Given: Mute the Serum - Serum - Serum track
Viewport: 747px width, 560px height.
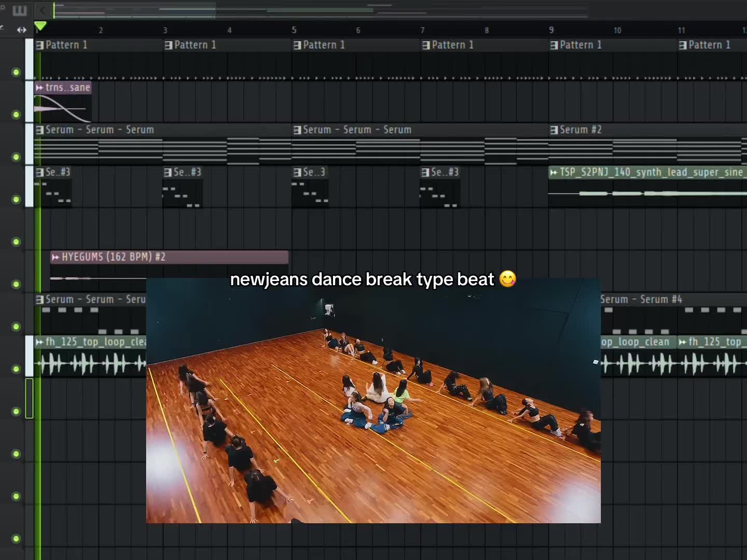Looking at the screenshot, I should [16, 157].
